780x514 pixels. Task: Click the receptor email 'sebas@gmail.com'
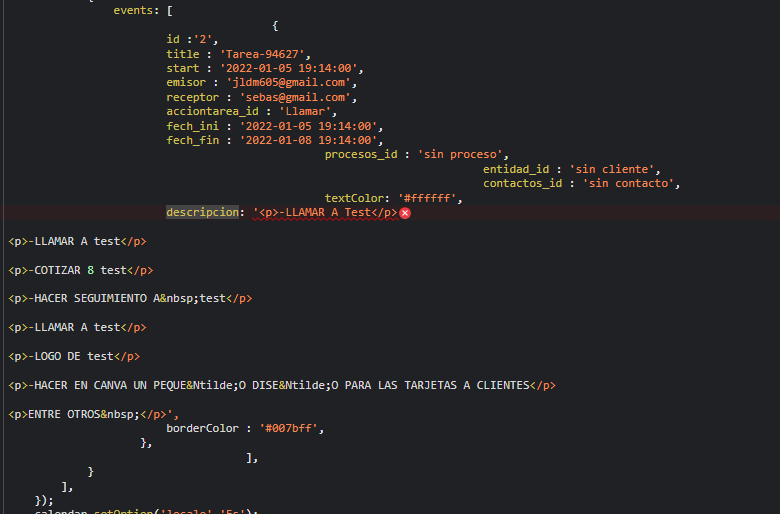tap(295, 97)
